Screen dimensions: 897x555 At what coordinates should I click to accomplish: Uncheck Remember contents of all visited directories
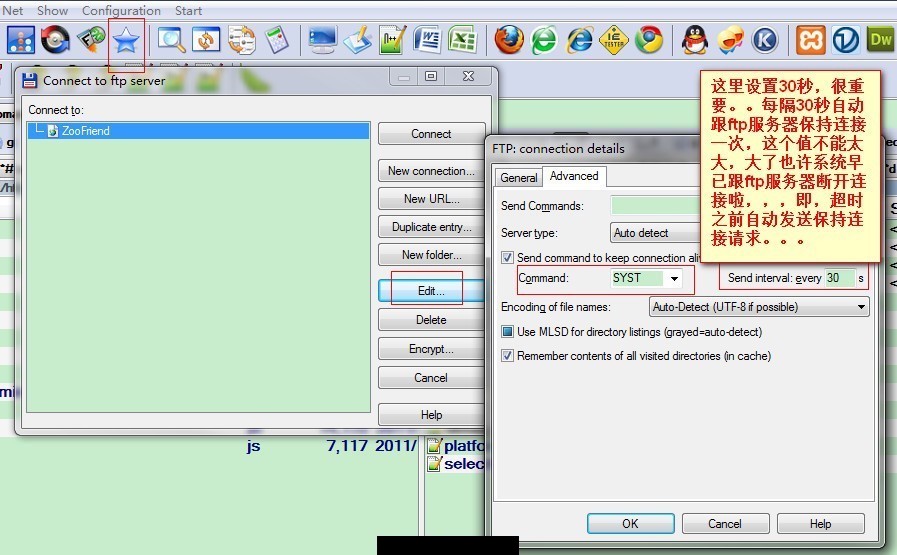[x=507, y=355]
